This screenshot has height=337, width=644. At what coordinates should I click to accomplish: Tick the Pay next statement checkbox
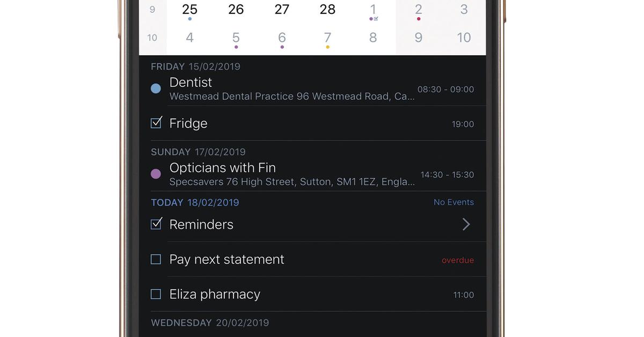click(156, 260)
